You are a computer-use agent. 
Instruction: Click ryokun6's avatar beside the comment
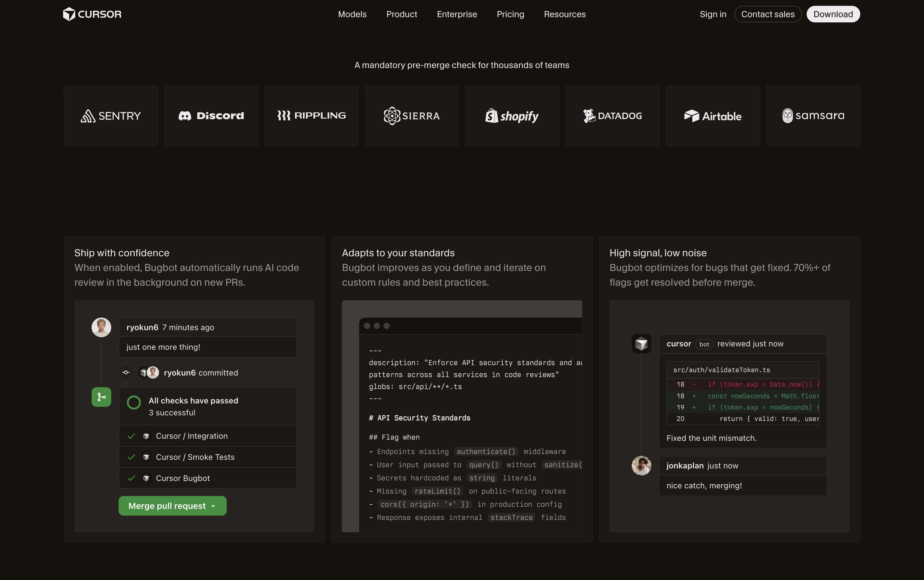pos(101,327)
